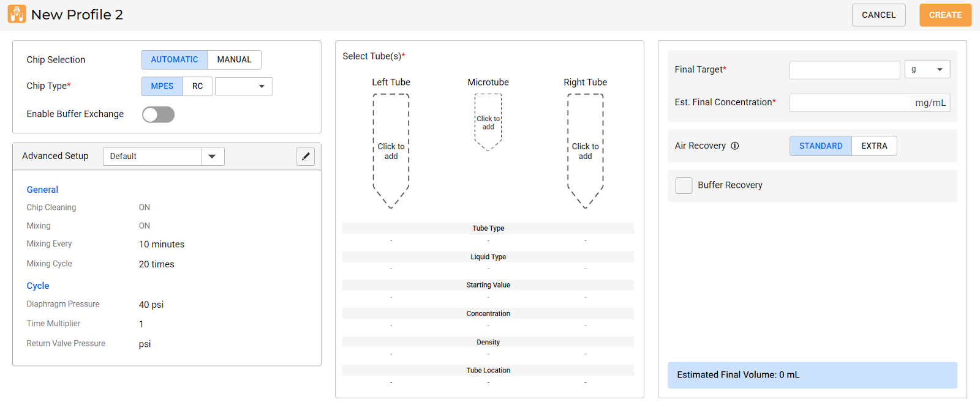Screen dimensions: 980x405
Task: Click the Final Target input field
Action: 844,70
